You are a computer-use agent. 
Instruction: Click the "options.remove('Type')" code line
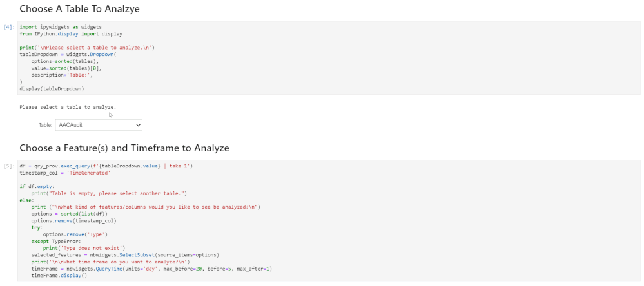pyautogui.click(x=74, y=234)
